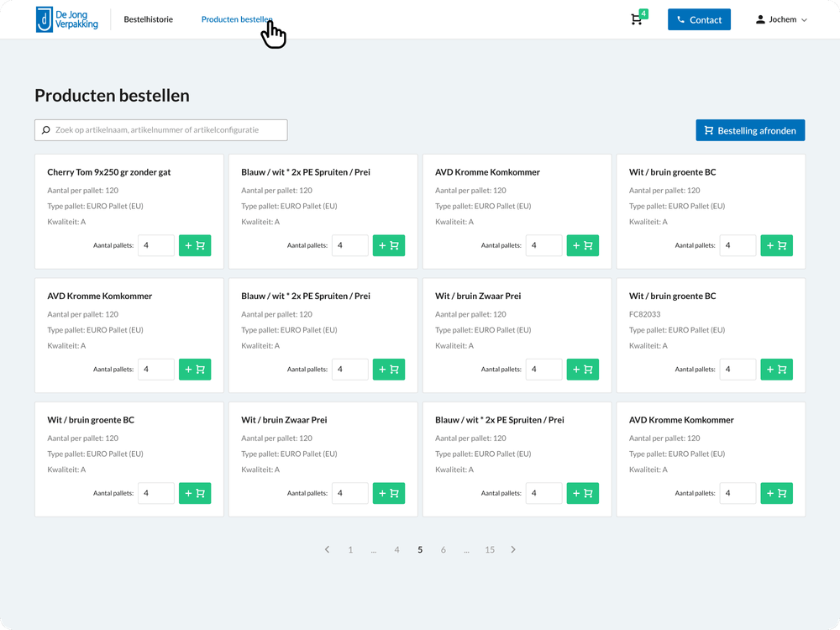Viewport: 840px width, 630px height.
Task: Go to previous page with left chevron
Action: pyautogui.click(x=327, y=549)
